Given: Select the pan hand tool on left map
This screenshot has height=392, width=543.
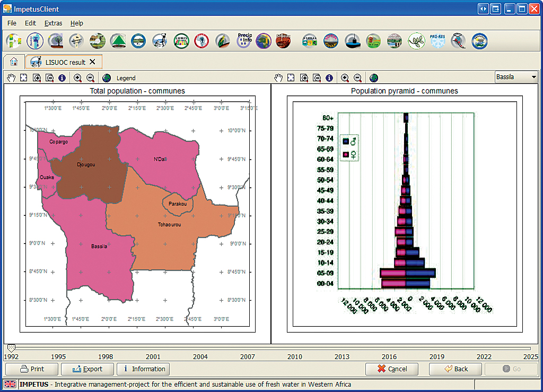Looking at the screenshot, I should (11, 78).
